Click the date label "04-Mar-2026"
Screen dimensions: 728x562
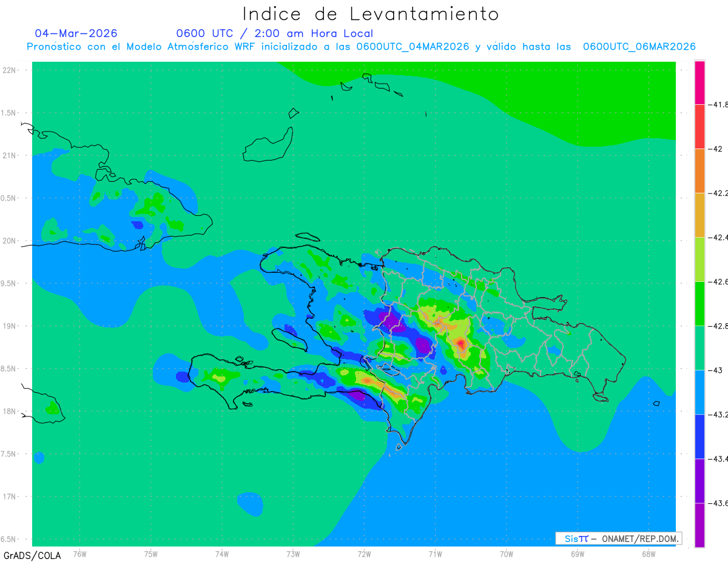[76, 33]
